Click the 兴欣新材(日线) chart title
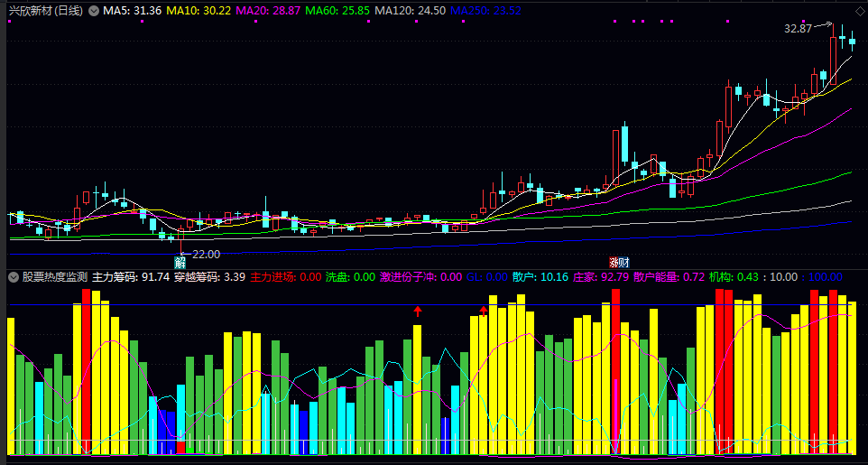The image size is (868, 465). click(45, 11)
